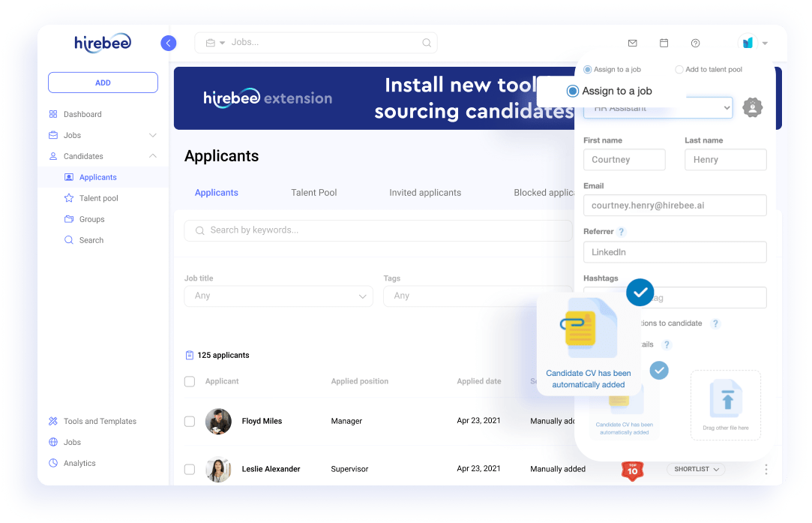This screenshot has width=812, height=523.
Task: Open the SHORTLIST status dropdown
Action: (696, 469)
